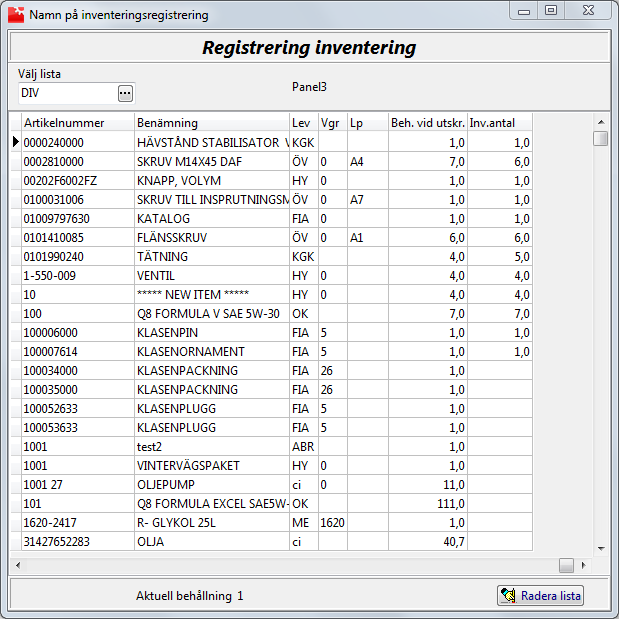Select article number 31427652283
The height and width of the screenshot is (619, 619).
(78, 541)
